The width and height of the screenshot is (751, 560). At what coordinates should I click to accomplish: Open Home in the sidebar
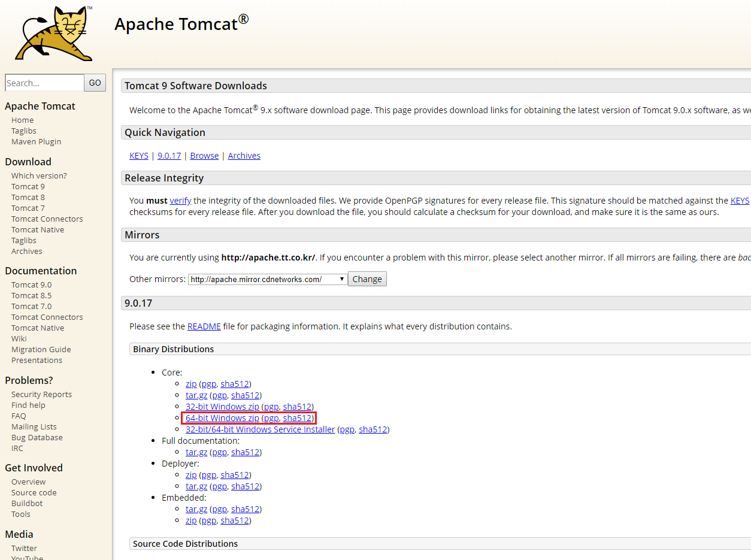[23, 120]
